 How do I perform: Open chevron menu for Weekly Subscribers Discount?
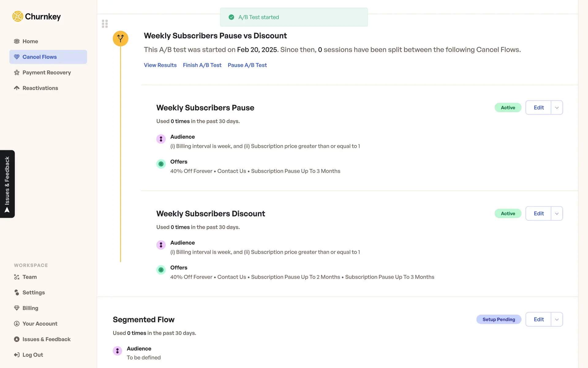557,213
